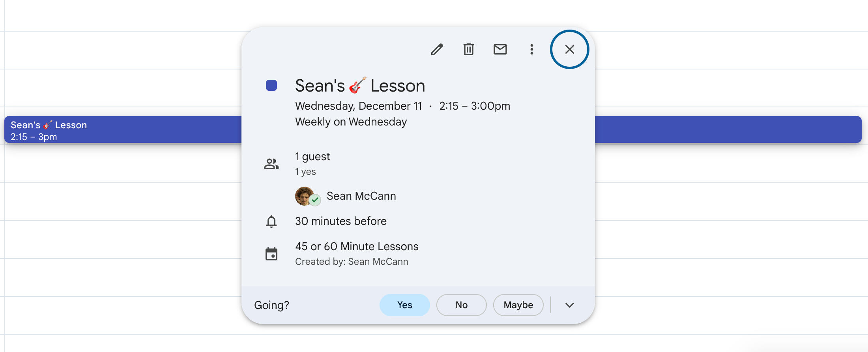Click the blue event color square

[271, 85]
